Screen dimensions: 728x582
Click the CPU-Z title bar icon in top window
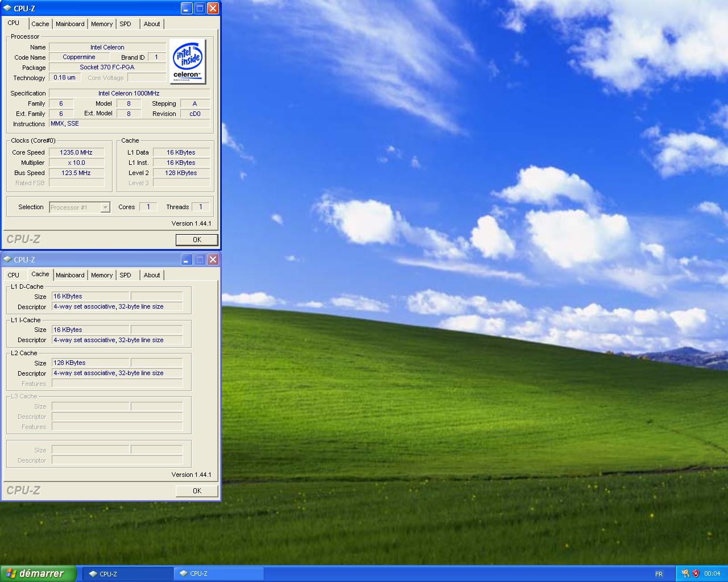coord(7,9)
